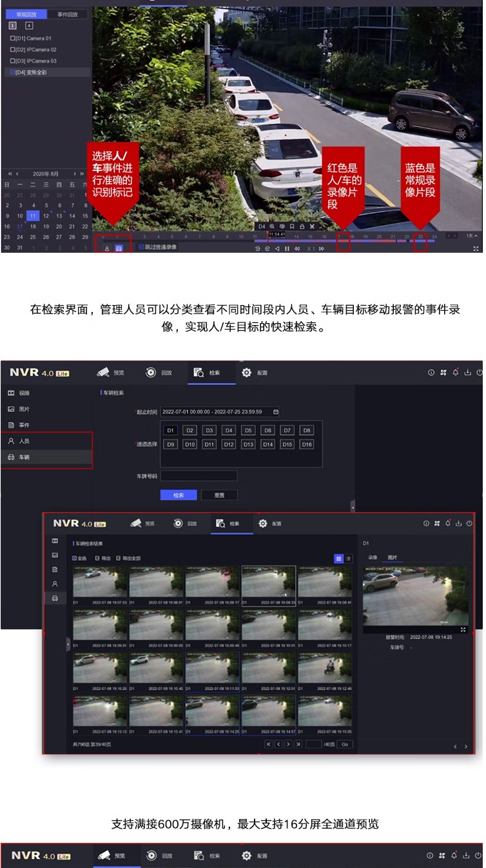Viewport: 486px width, 868px height.
Task: Click the fullscreen icon on the preview image
Action: [463, 629]
